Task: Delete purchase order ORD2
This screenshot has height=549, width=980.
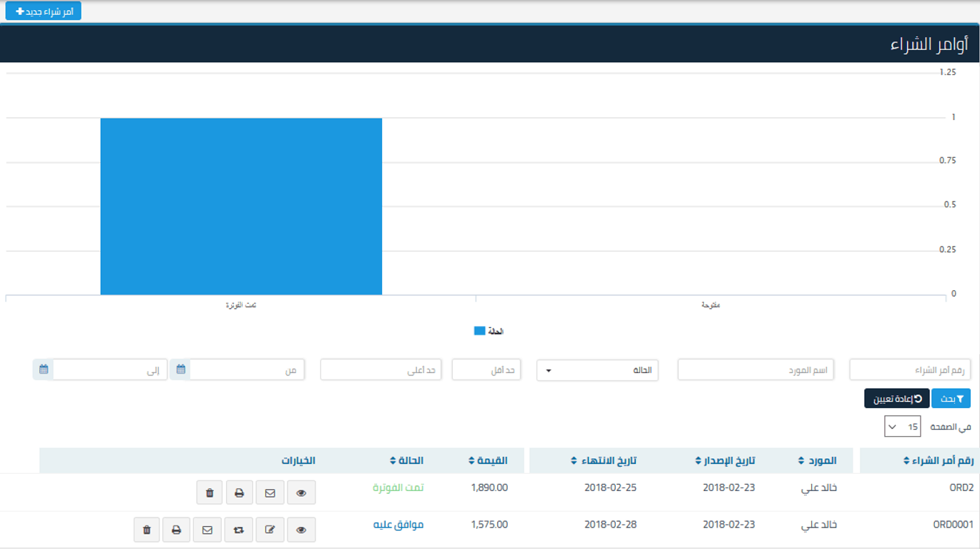Action: (210, 493)
